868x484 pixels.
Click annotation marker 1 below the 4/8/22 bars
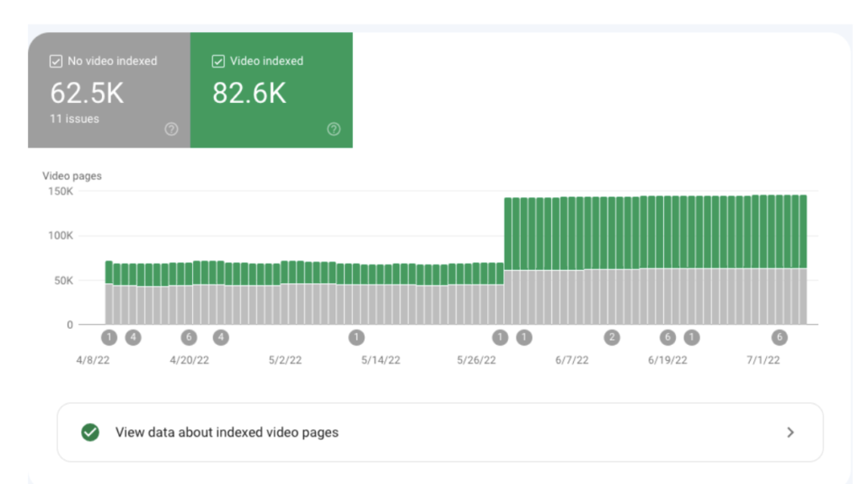click(x=109, y=336)
